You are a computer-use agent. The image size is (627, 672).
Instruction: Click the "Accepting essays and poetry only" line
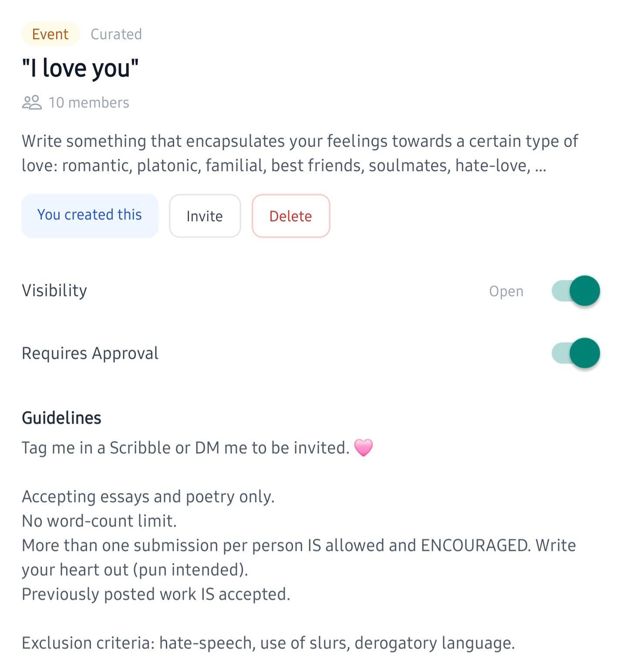148,496
